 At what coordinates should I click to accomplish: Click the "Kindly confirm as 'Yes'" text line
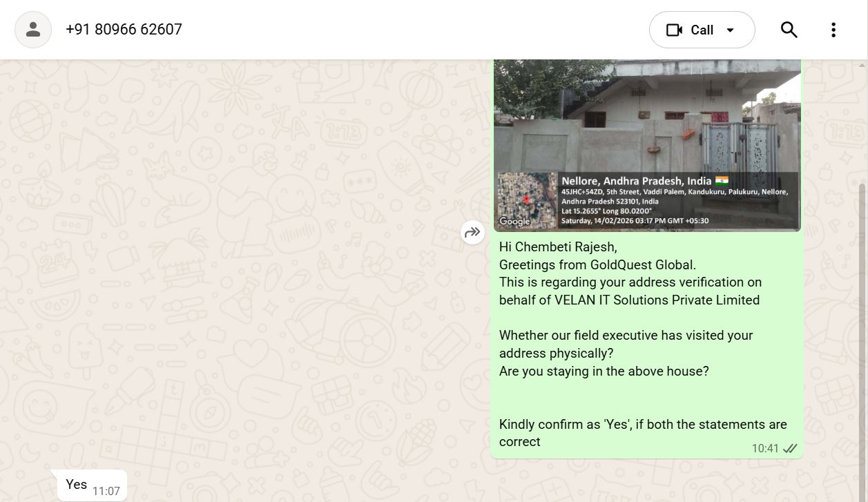coord(642,424)
